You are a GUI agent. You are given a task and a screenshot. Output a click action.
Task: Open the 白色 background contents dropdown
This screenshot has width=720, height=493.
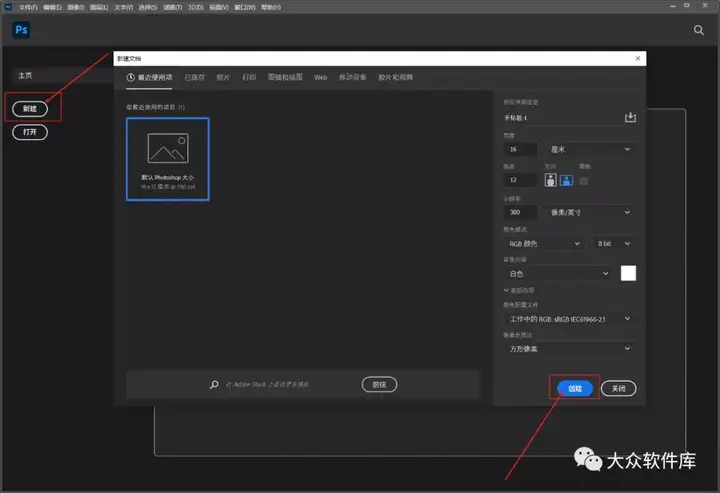[557, 274]
